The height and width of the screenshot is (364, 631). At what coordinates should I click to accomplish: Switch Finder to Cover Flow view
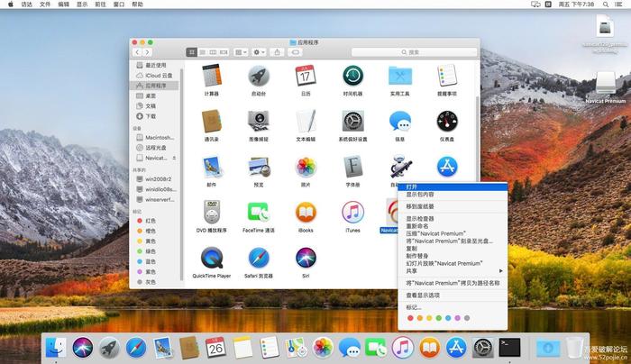(x=224, y=52)
